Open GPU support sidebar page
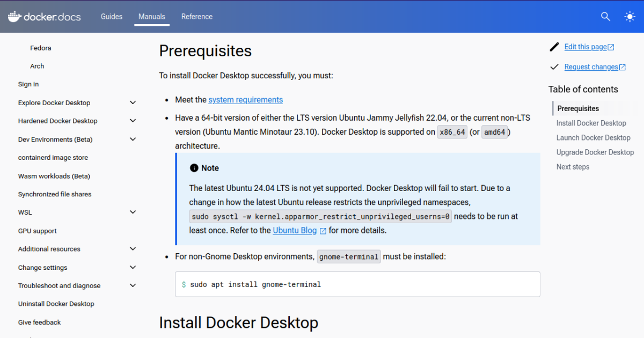 38,231
